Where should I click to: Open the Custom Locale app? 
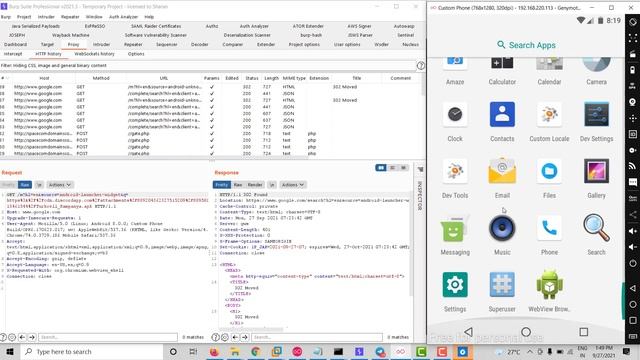click(x=549, y=122)
